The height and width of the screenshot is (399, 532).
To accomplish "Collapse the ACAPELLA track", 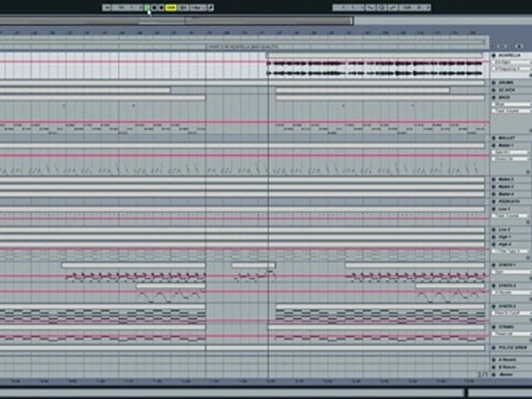I will (494, 55).
